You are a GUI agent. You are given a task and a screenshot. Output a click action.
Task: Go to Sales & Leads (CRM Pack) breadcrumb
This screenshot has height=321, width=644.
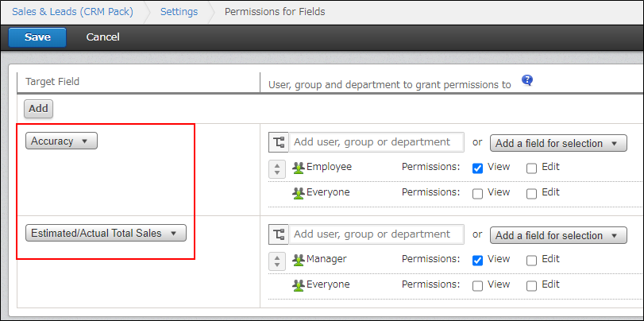tap(72, 12)
